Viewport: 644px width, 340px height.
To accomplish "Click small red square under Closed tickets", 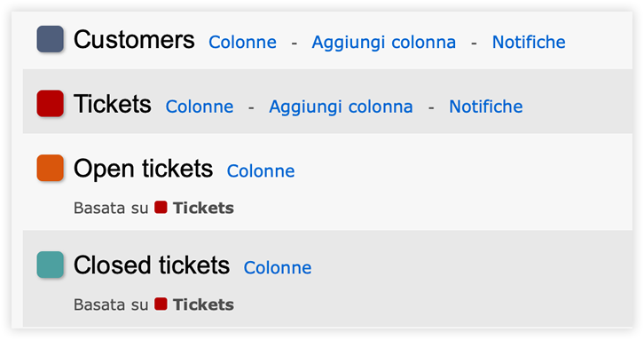I will coord(161,304).
